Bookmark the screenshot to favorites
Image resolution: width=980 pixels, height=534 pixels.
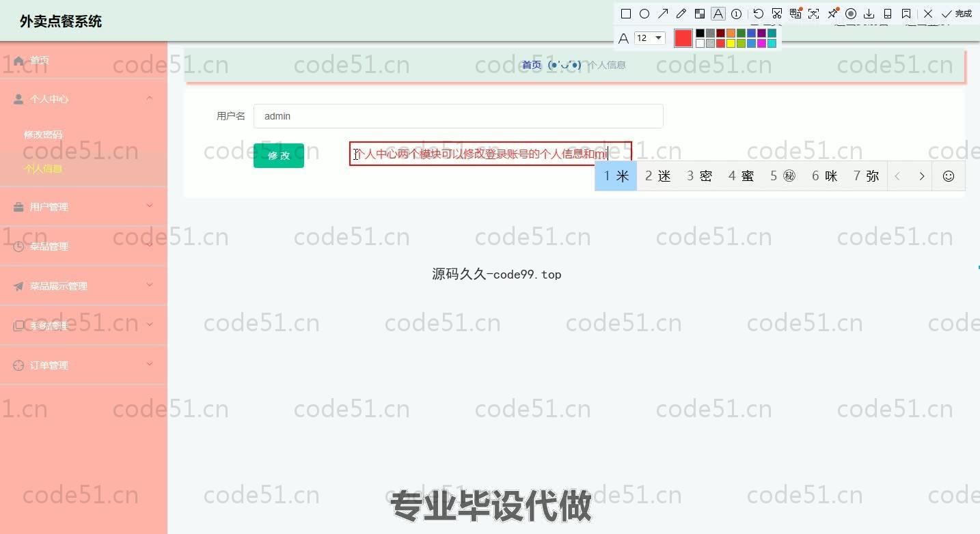[906, 14]
